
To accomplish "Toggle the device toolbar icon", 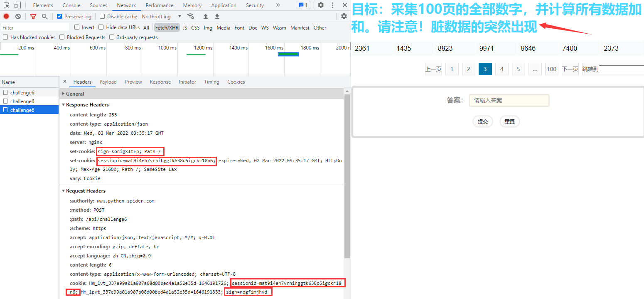I will [17, 5].
